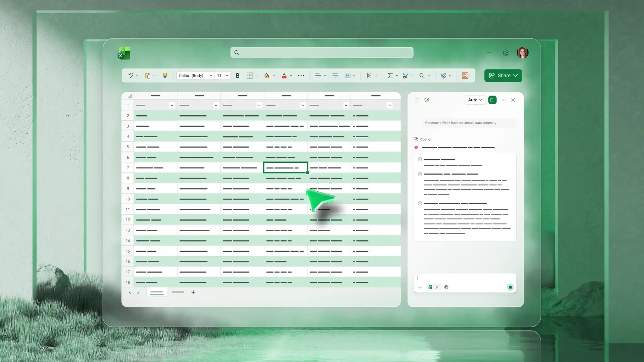Start new chat green compose icon
This screenshot has height=362, width=644.
tap(492, 100)
